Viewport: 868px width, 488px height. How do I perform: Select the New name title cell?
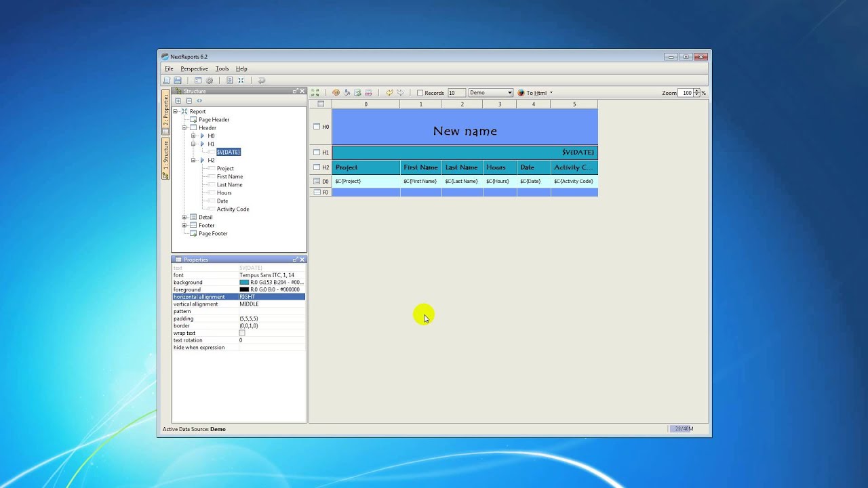pyautogui.click(x=465, y=127)
